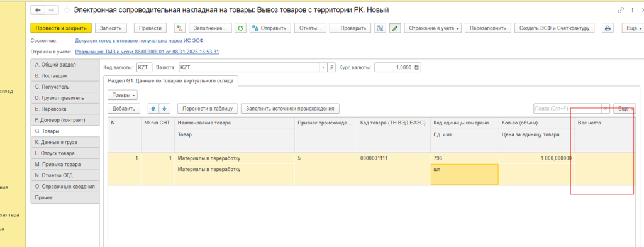Click Создать ЭСФ и Счет-фактуру

coord(555,28)
